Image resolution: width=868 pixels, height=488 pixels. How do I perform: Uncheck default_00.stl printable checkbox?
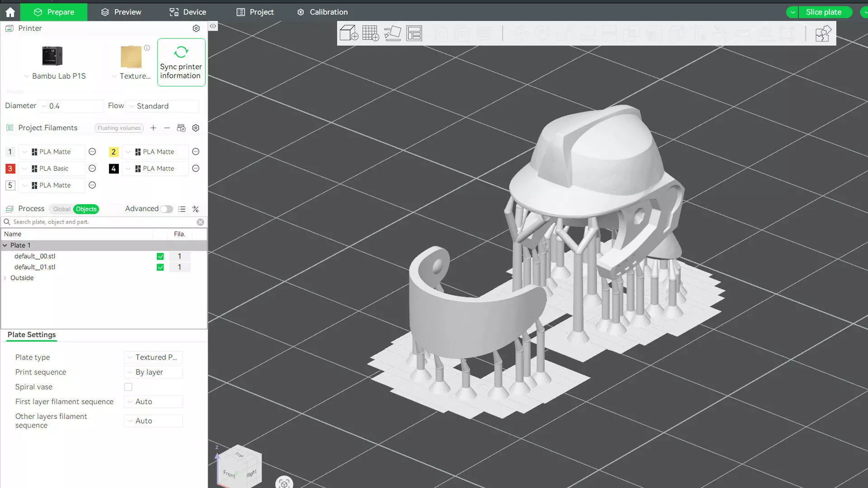pyautogui.click(x=160, y=256)
